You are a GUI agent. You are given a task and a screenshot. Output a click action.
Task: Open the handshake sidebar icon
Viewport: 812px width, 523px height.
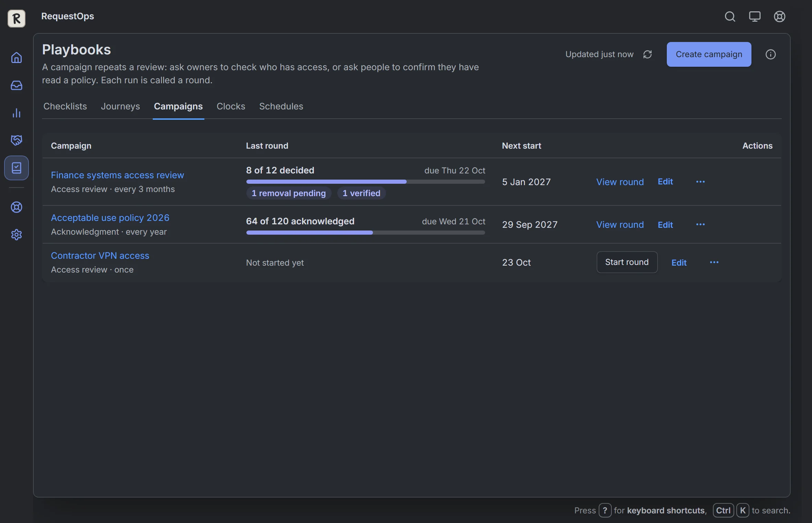[x=17, y=140]
